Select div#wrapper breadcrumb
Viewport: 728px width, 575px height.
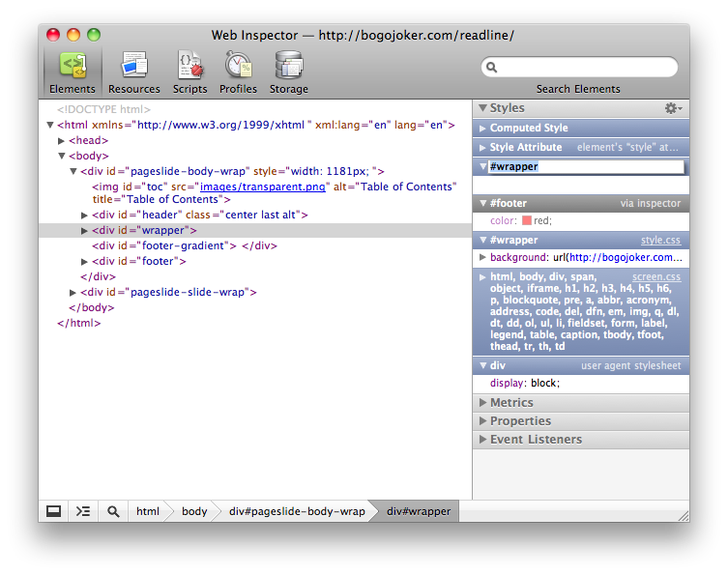coord(419,511)
